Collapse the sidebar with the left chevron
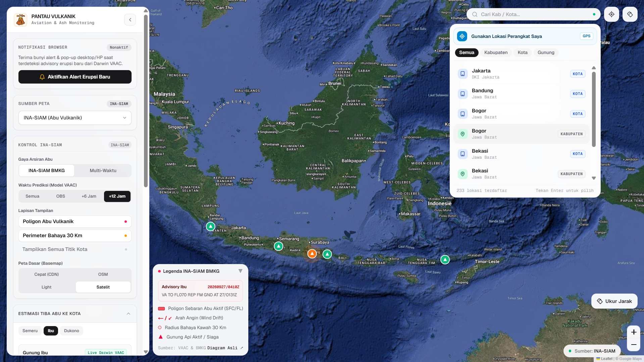 pos(130,20)
